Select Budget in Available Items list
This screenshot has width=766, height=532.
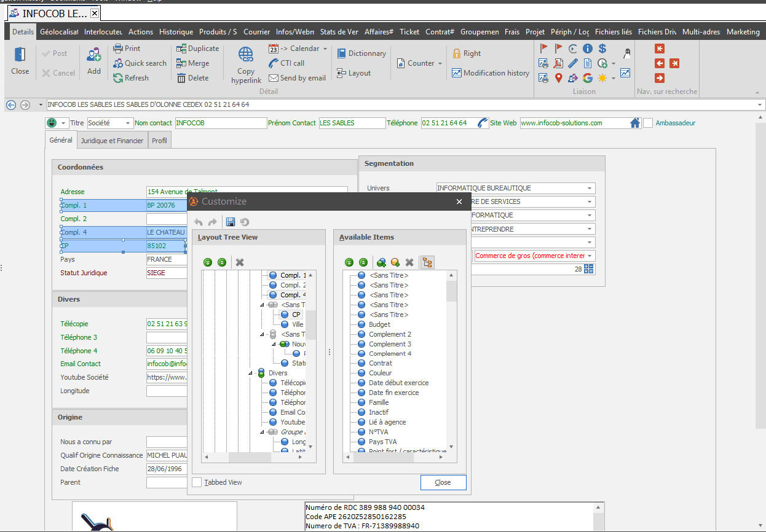tap(379, 324)
